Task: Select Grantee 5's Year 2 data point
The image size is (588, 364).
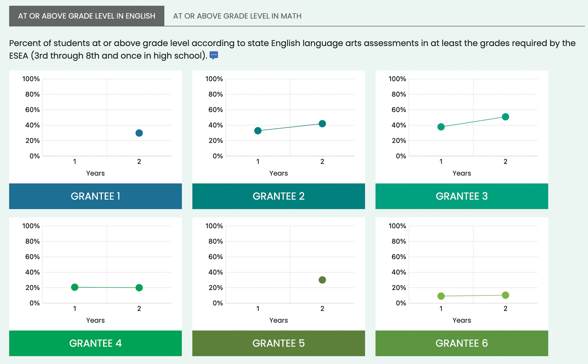Action: click(x=322, y=280)
